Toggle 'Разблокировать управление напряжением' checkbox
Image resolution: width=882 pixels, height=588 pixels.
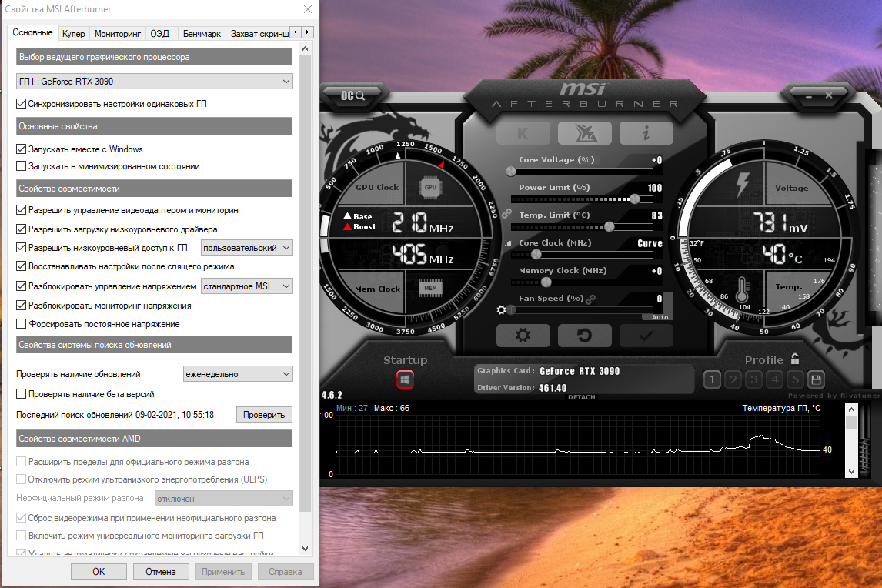coord(22,286)
